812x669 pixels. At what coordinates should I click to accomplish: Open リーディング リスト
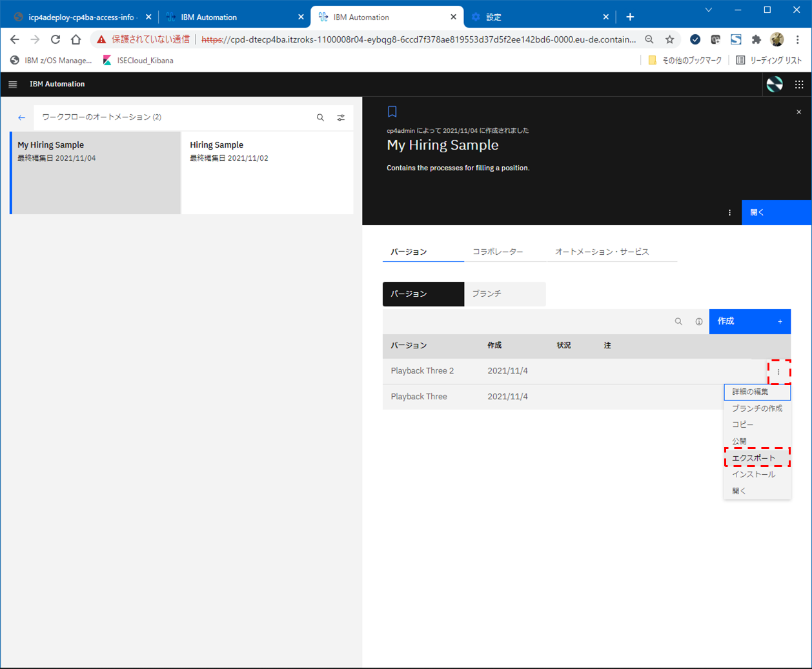(x=769, y=61)
